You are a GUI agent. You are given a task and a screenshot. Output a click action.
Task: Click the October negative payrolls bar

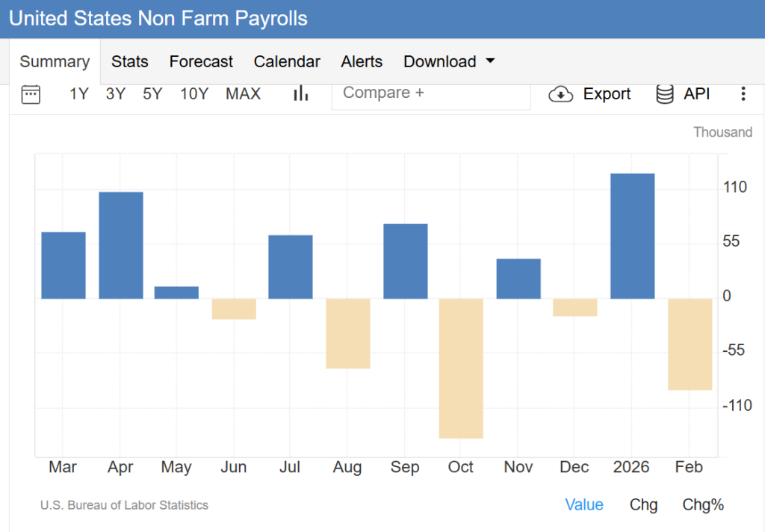click(x=461, y=368)
